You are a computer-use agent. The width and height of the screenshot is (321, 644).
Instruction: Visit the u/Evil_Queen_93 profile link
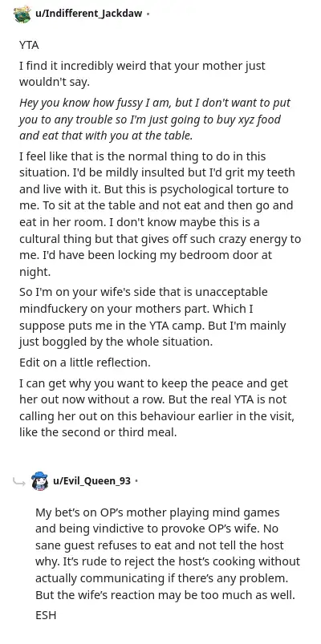click(92, 480)
